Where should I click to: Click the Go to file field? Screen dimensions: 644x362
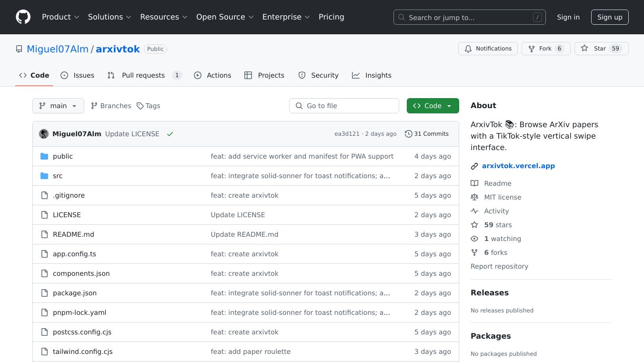pyautogui.click(x=344, y=106)
